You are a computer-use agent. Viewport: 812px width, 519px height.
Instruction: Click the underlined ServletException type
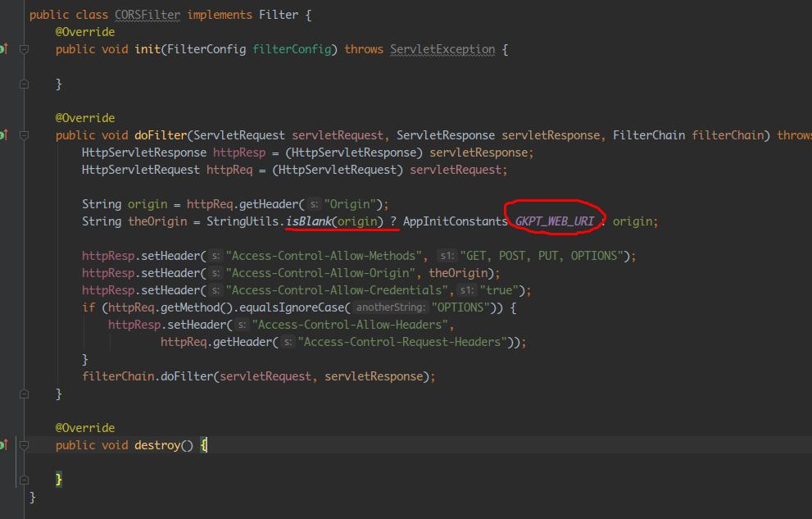442,49
